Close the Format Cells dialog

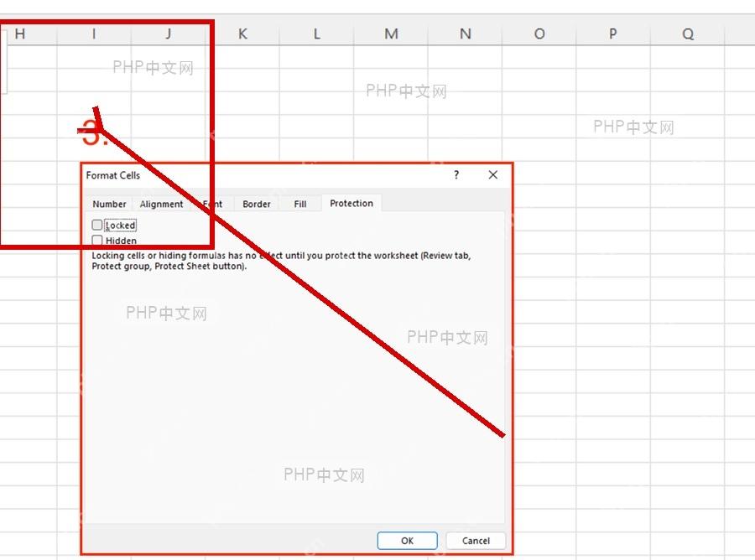tap(493, 174)
